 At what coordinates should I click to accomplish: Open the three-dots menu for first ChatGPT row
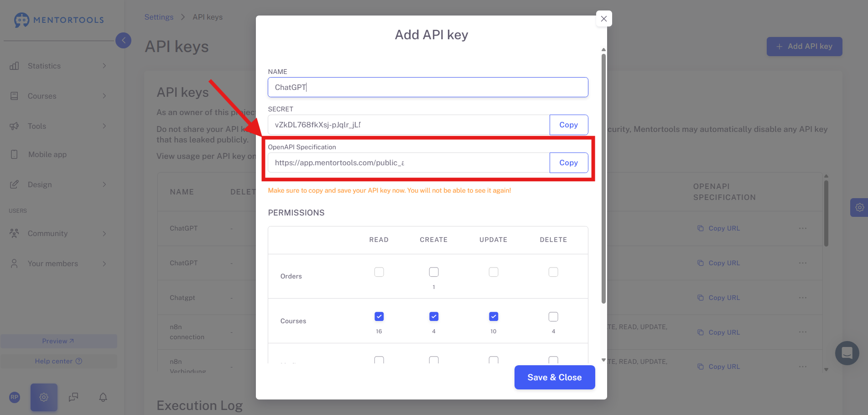coord(803,228)
